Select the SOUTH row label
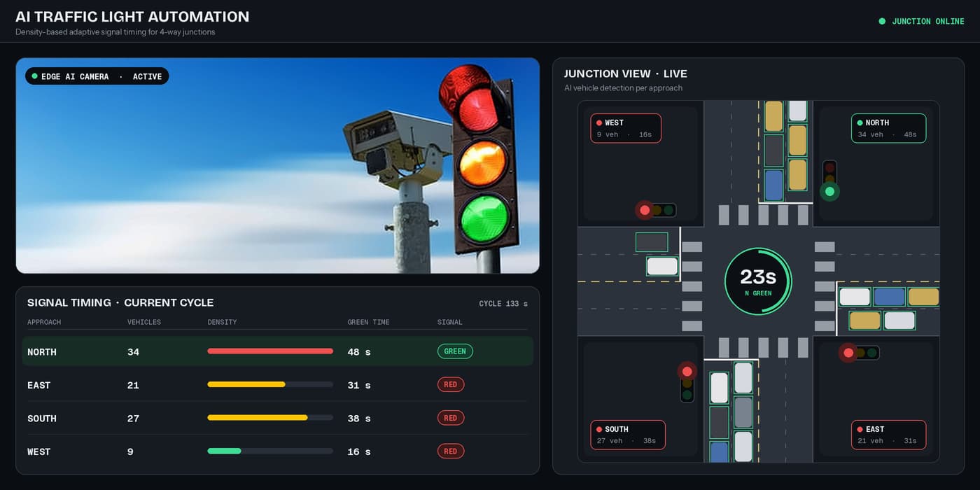 (42, 419)
